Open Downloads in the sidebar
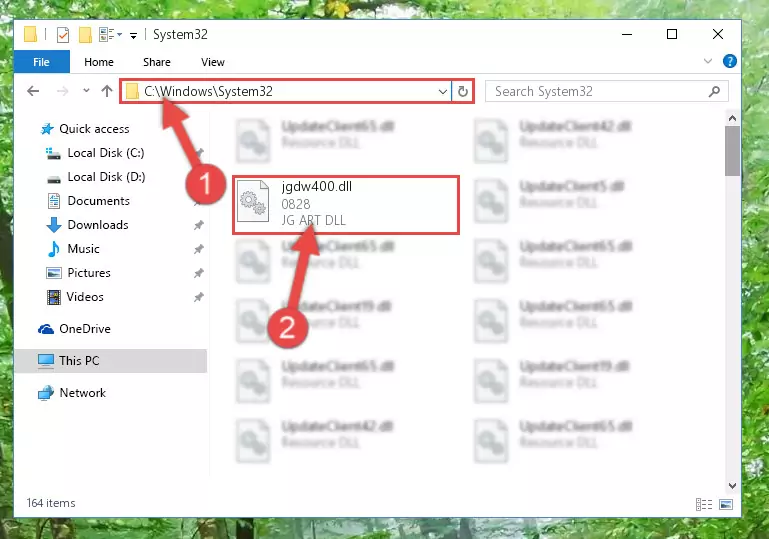 tap(87, 225)
